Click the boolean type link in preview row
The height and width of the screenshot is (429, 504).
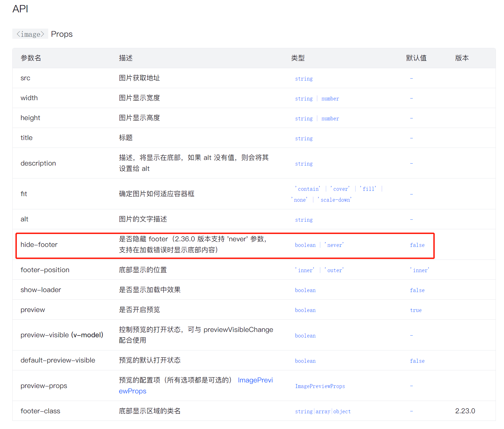(x=305, y=310)
